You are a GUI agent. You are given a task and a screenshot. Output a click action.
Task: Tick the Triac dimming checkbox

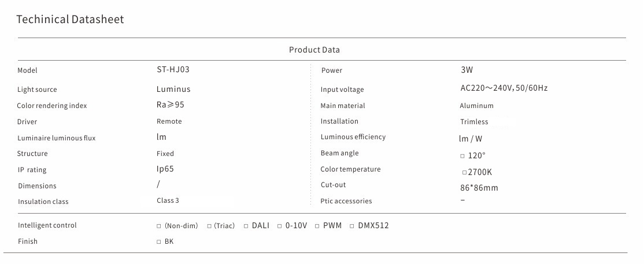pos(209,226)
